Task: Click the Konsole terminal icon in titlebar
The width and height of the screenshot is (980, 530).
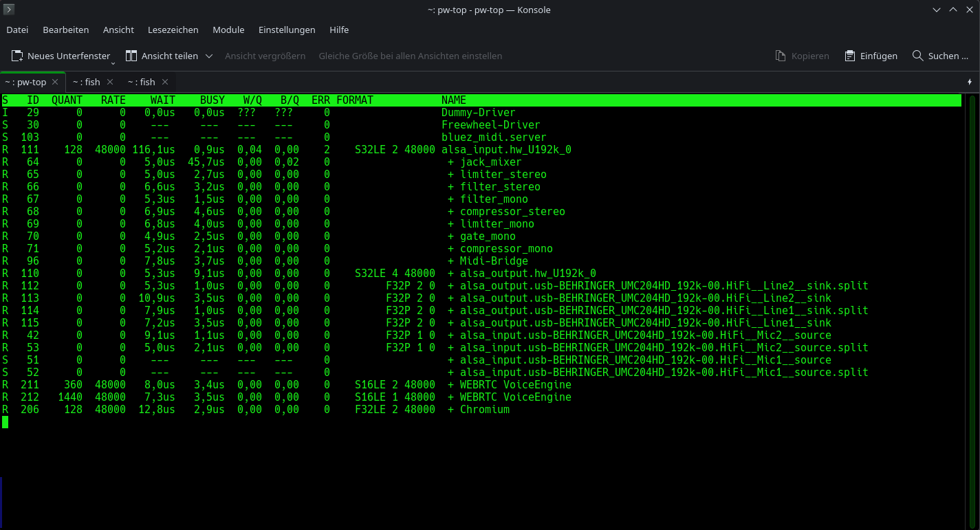Action: [x=9, y=9]
